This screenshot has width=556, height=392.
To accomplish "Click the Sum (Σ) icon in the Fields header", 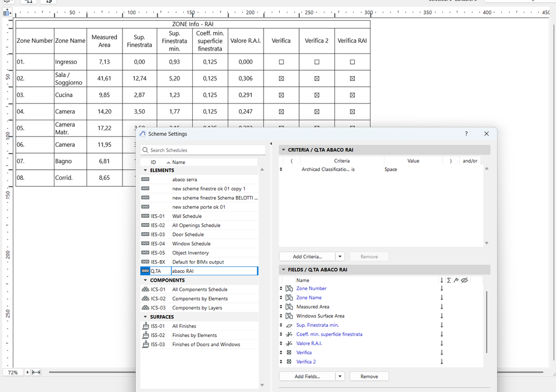I will point(449,280).
